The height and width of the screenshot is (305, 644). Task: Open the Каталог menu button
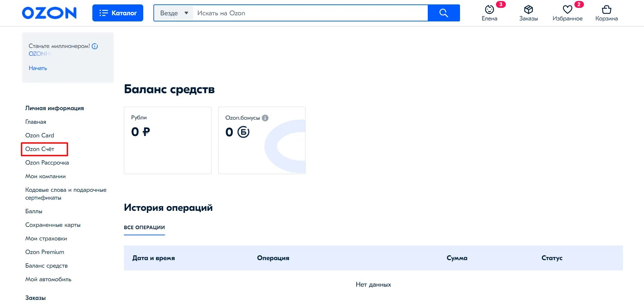click(x=118, y=13)
